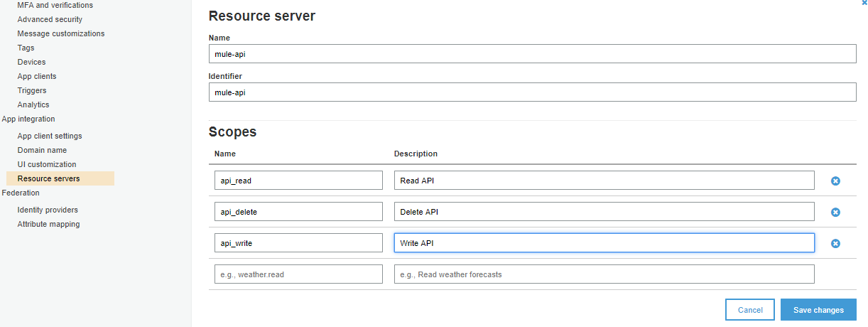Edit the api_read scope name field

(x=298, y=181)
